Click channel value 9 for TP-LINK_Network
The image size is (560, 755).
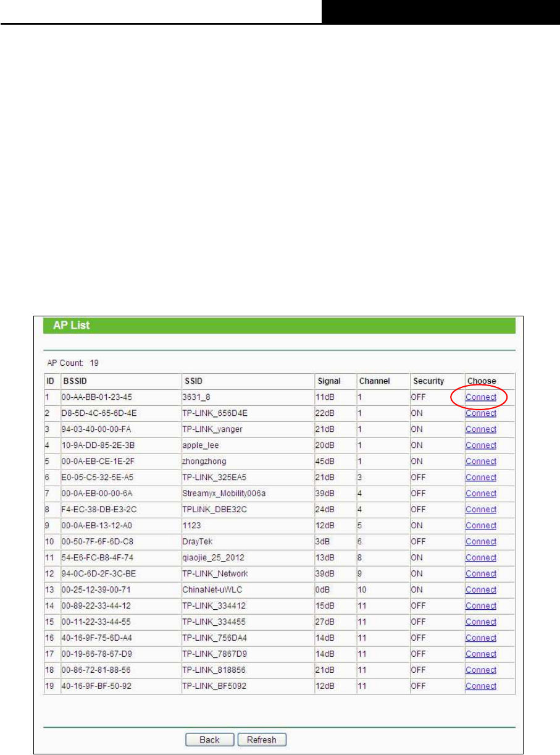(x=361, y=574)
